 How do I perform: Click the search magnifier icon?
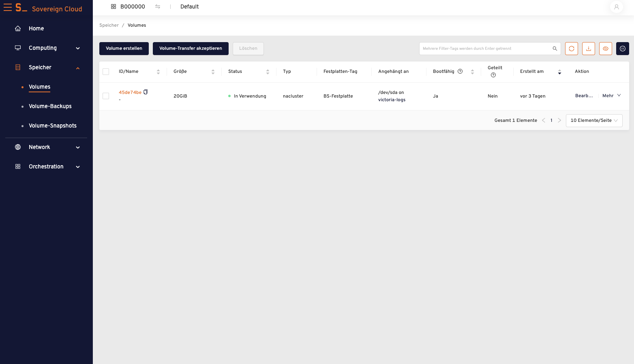click(x=555, y=49)
